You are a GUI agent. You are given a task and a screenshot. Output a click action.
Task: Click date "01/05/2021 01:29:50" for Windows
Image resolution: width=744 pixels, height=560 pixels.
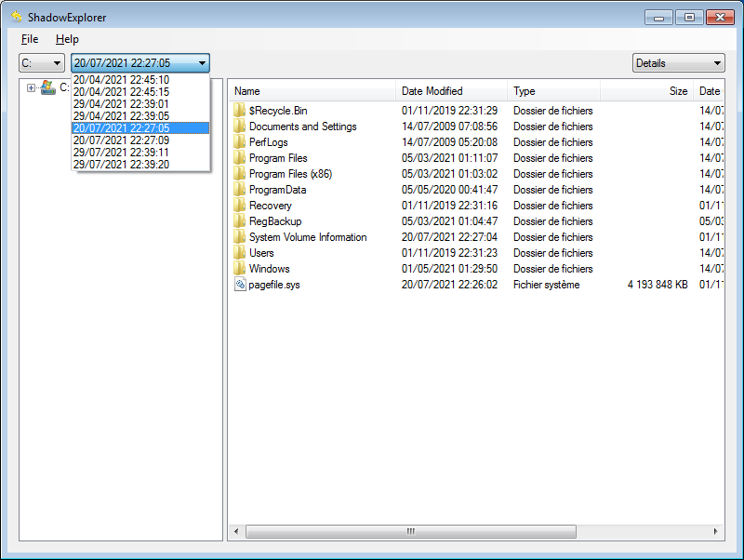click(449, 269)
